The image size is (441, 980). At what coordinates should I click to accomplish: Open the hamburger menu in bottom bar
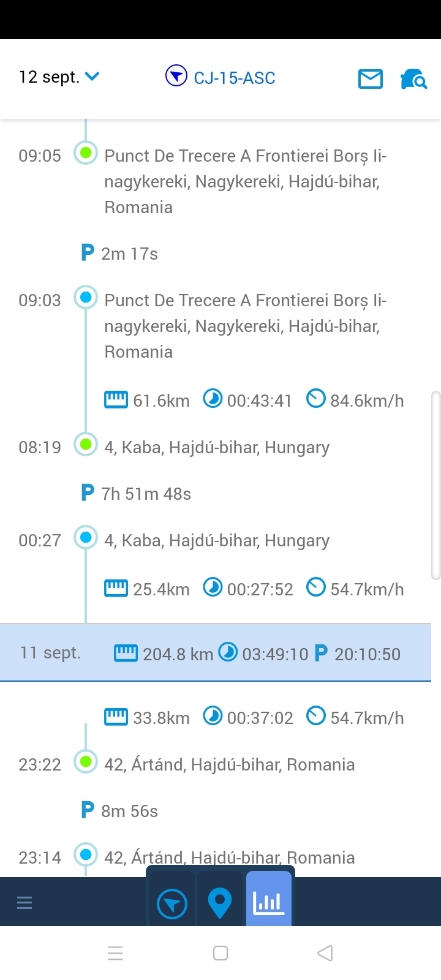[x=24, y=903]
